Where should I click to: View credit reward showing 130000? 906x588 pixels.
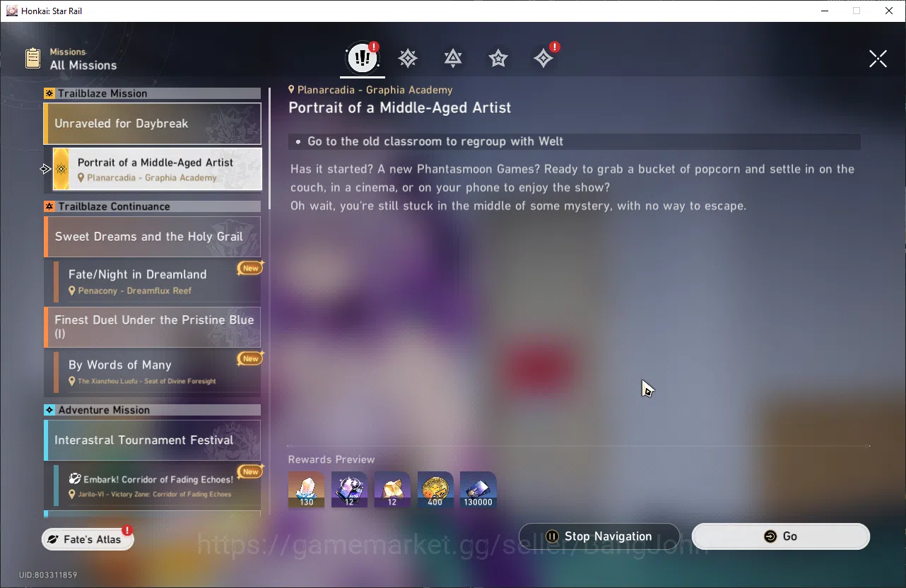478,490
